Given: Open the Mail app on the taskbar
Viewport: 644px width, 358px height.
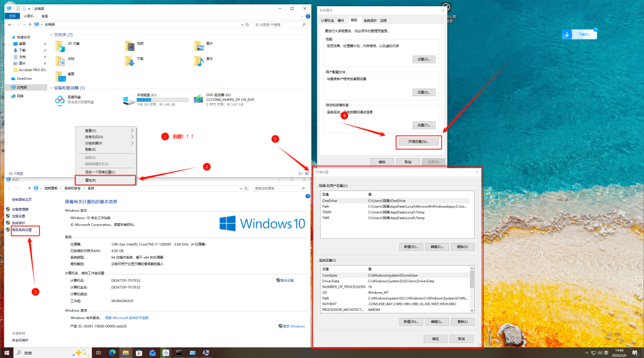Looking at the screenshot, I should click(152, 353).
